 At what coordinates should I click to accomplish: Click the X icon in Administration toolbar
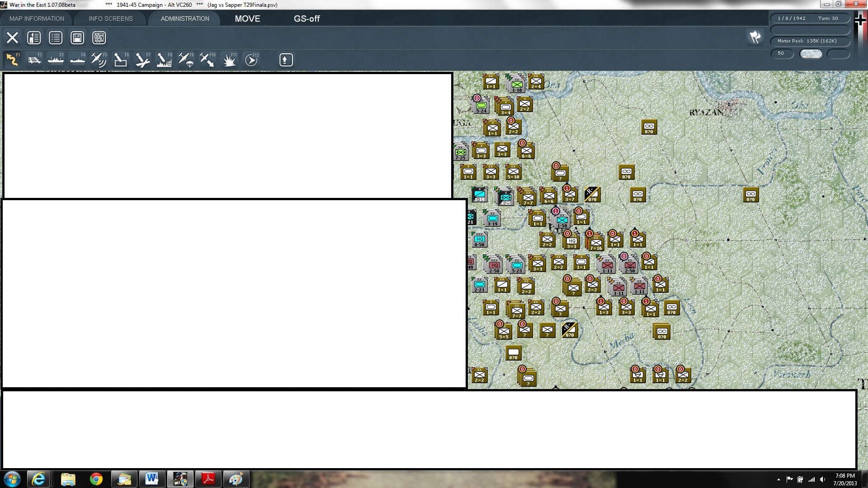12,38
